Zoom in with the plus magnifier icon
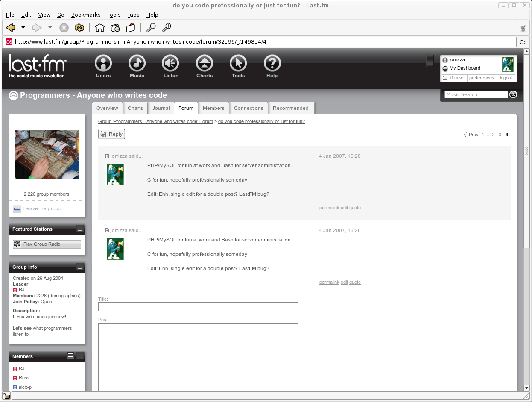Viewport: 532px width, 402px height. (167, 28)
